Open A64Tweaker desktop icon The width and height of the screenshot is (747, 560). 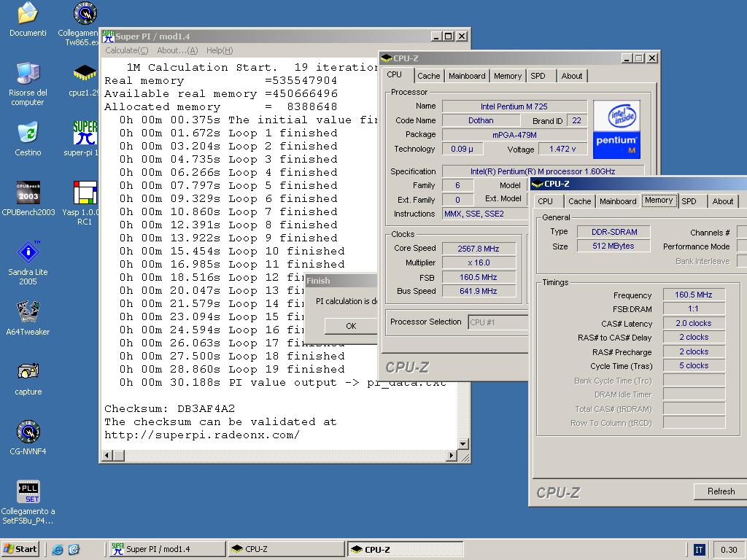pos(28,312)
